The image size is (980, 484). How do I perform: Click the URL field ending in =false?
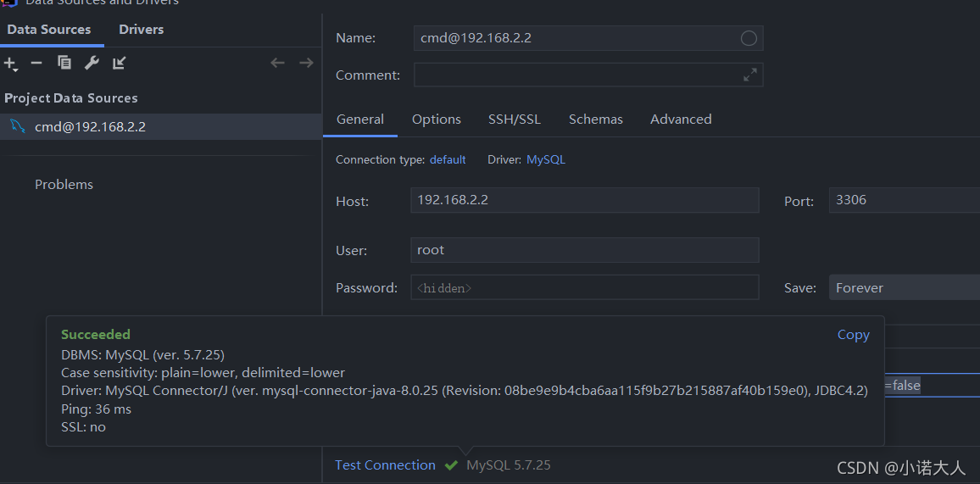tap(932, 386)
